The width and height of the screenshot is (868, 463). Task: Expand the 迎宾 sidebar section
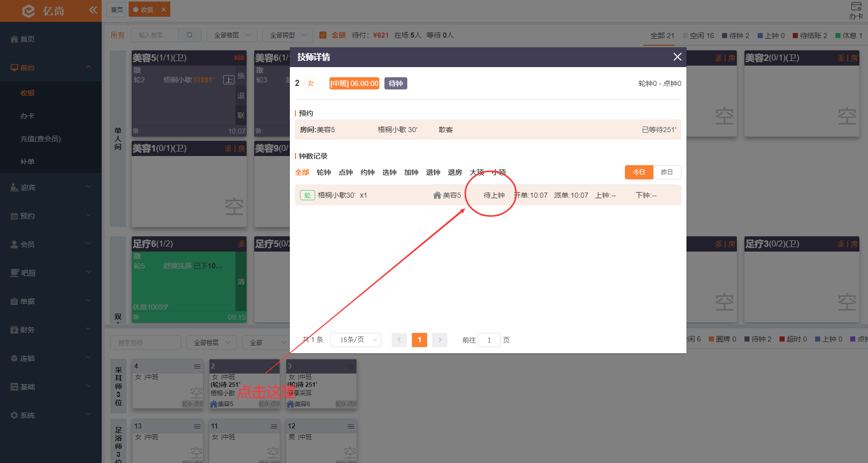point(89,187)
